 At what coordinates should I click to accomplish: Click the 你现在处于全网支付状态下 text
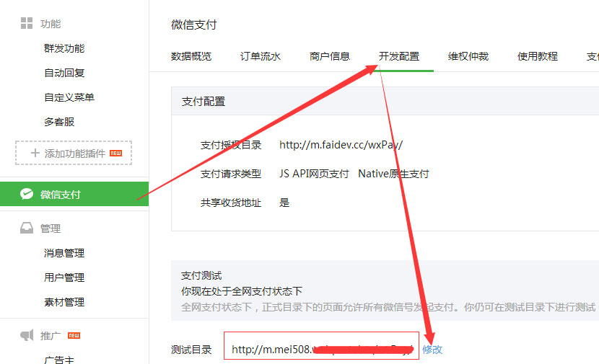[242, 291]
